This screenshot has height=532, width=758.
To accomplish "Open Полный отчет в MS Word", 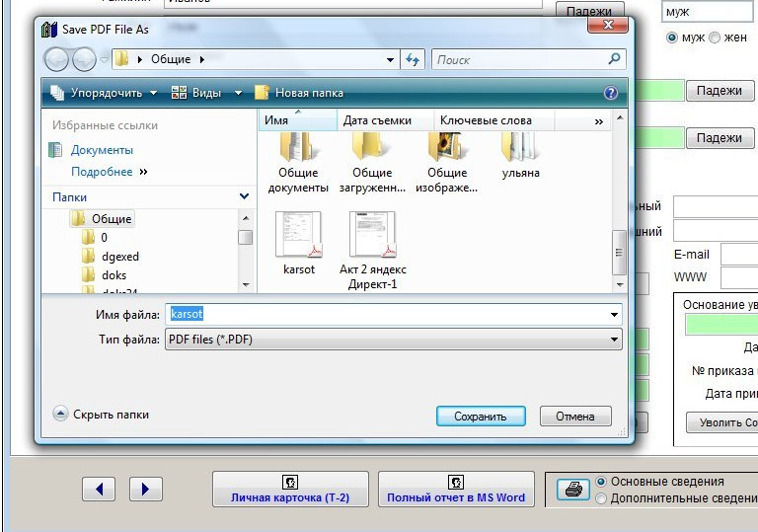I will (x=456, y=489).
